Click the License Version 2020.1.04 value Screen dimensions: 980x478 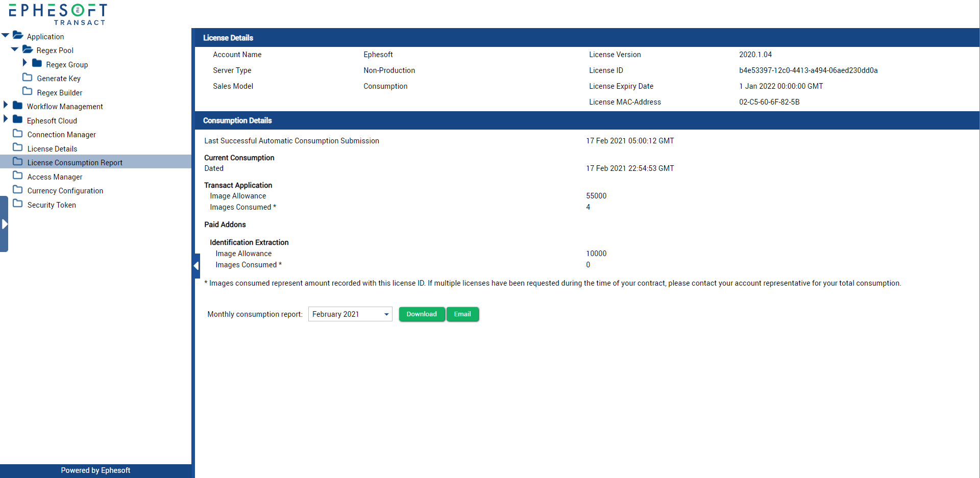coord(755,55)
